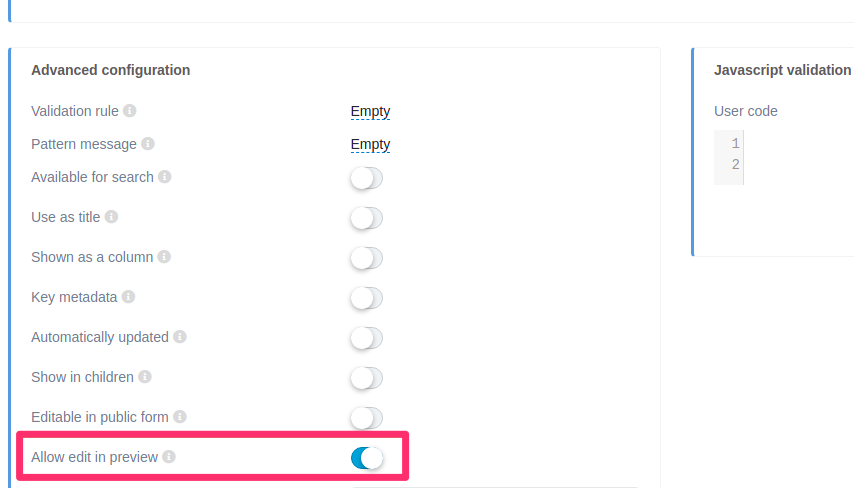Edit the Empty Validation rule value

point(370,112)
